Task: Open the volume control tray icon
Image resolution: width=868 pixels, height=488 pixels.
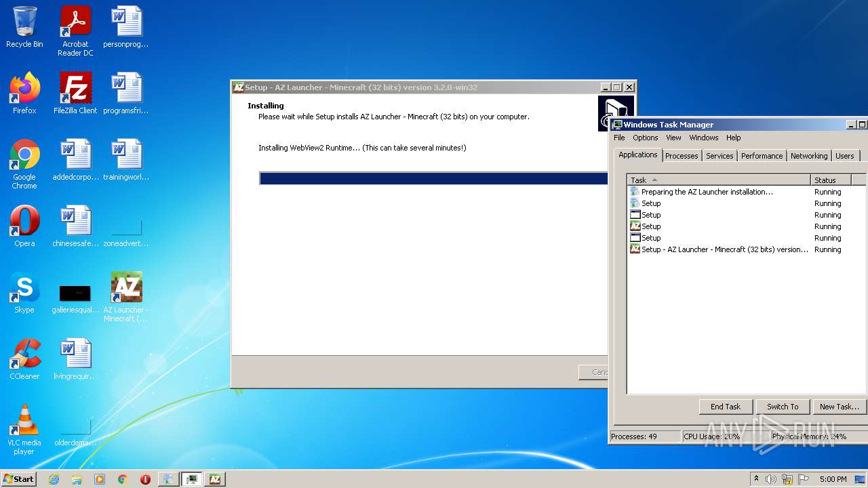Action: tap(771, 479)
